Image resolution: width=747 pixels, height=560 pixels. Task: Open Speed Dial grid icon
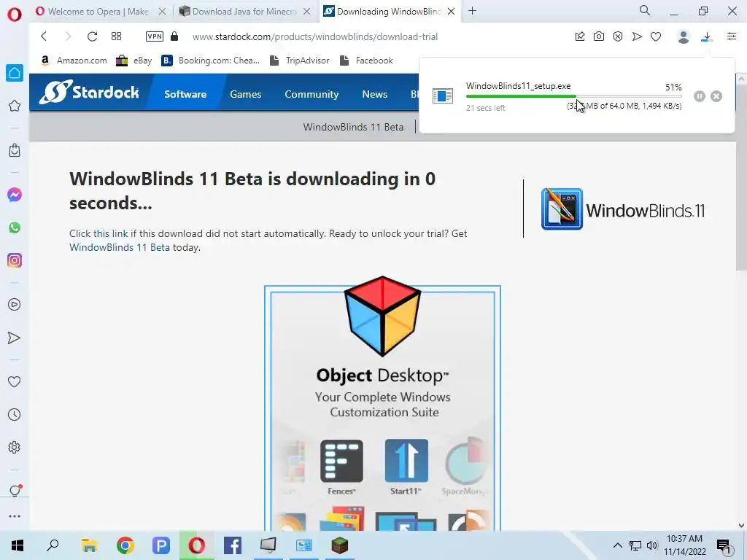(x=116, y=36)
